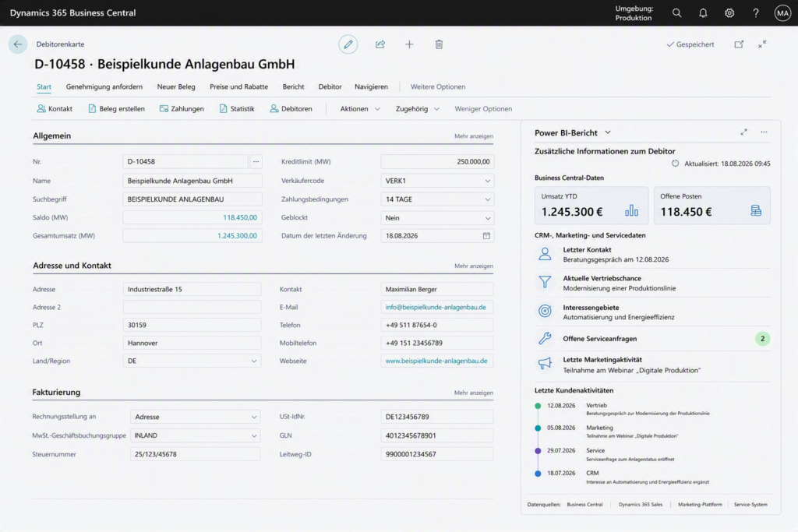Expand the Aktionen dropdown menu
798x532 pixels.
click(360, 108)
